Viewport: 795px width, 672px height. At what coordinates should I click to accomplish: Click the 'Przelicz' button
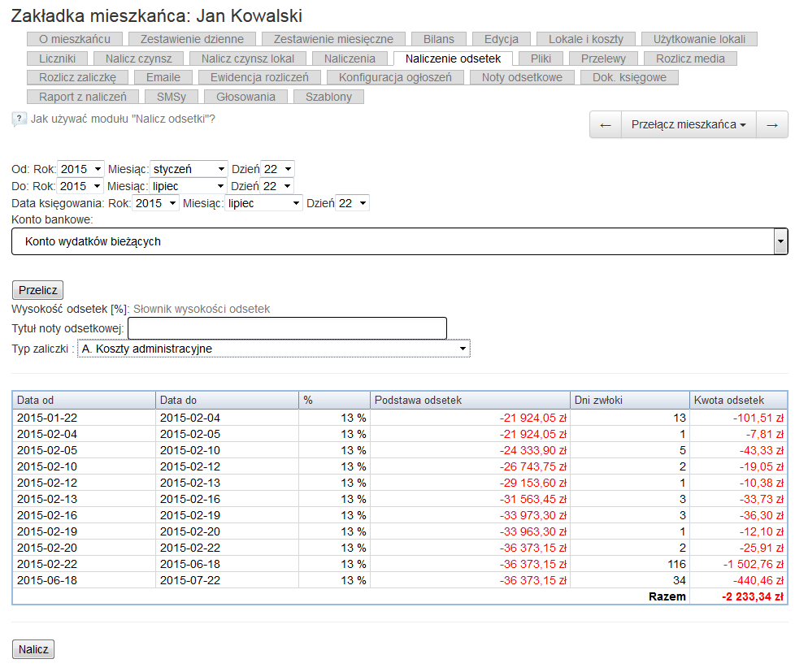click(x=37, y=290)
